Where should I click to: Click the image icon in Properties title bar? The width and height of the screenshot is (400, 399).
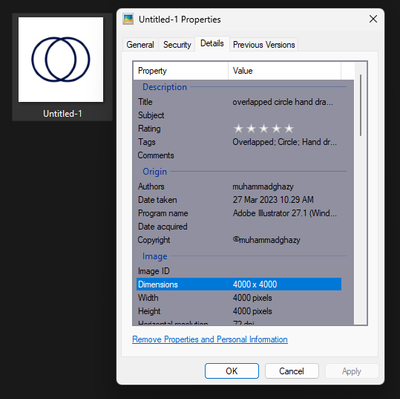[x=128, y=19]
